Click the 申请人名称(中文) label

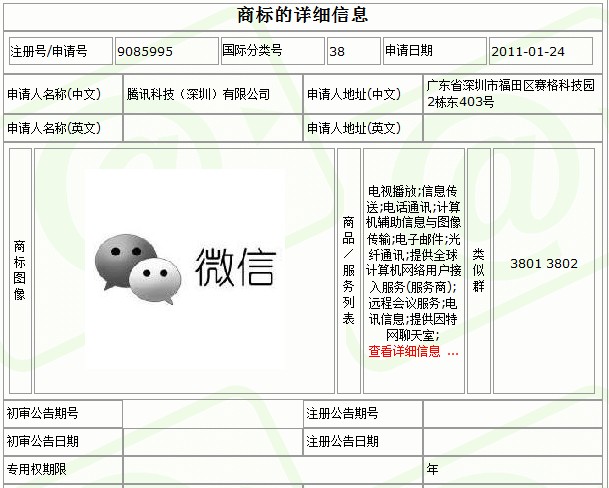pos(54,94)
